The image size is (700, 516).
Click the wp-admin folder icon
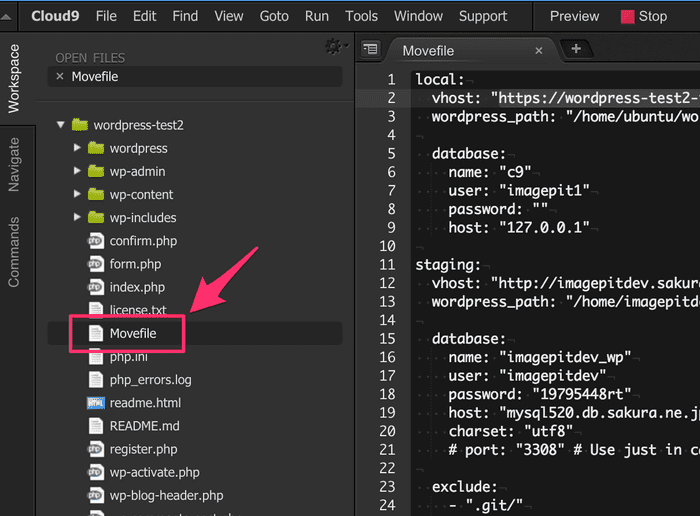tap(96, 171)
